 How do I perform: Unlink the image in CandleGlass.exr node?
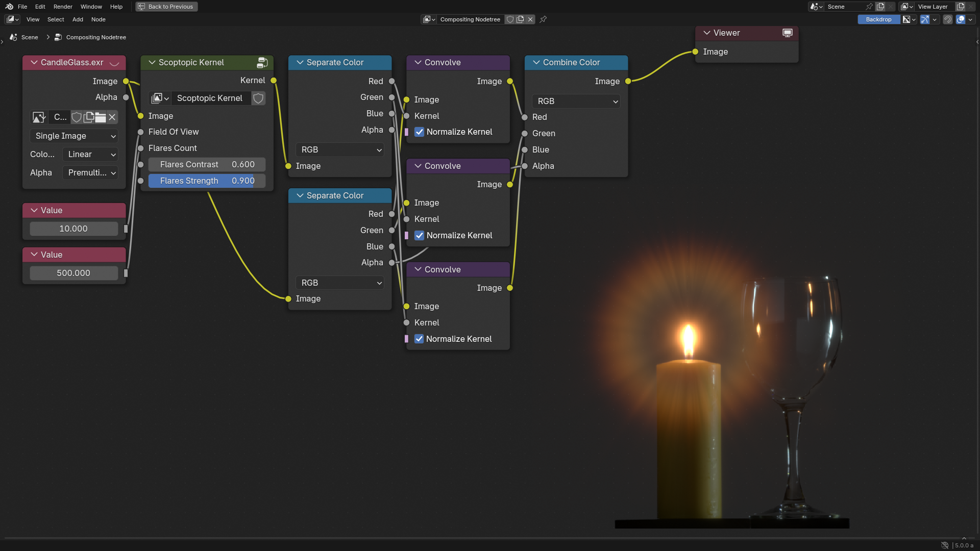pyautogui.click(x=112, y=117)
